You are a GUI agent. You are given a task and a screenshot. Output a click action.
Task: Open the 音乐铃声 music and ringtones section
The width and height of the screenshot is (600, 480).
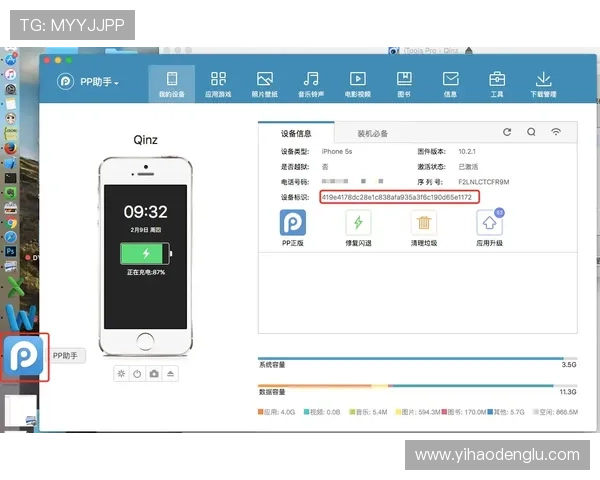(311, 84)
